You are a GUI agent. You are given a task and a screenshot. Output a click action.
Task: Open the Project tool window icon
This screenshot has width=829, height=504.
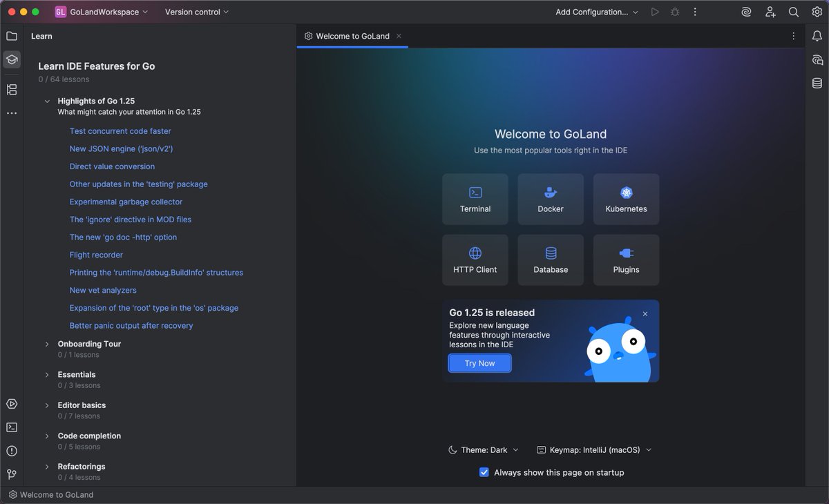[12, 36]
